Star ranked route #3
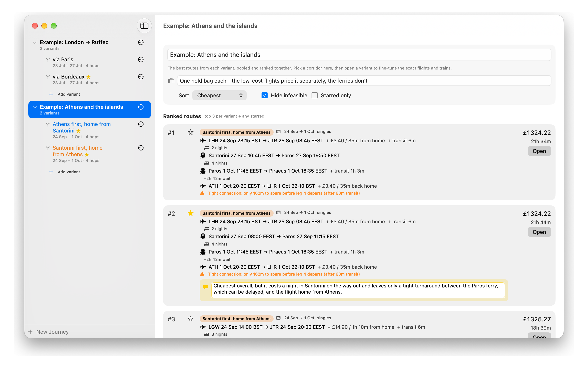588x368 pixels. pyautogui.click(x=190, y=319)
